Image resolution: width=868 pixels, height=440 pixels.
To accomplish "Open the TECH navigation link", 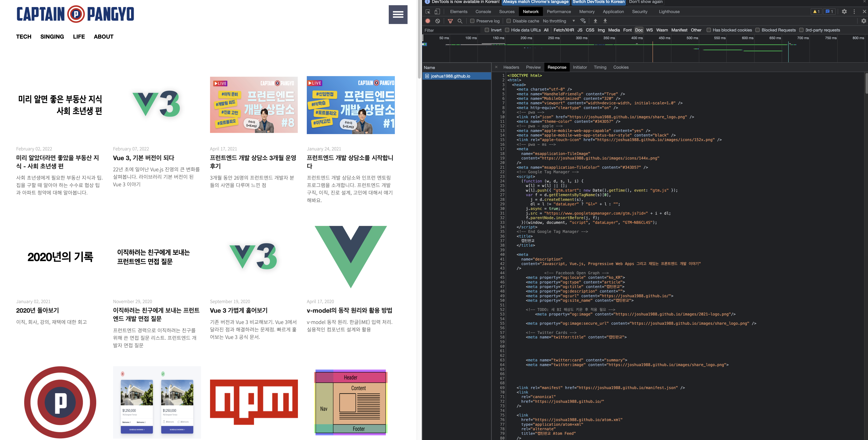I will pos(24,37).
